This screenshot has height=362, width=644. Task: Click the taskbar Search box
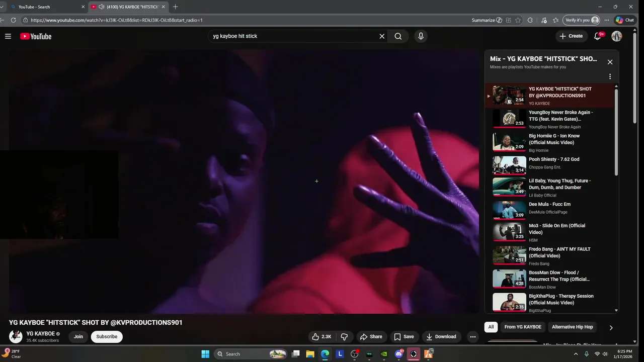click(x=251, y=354)
